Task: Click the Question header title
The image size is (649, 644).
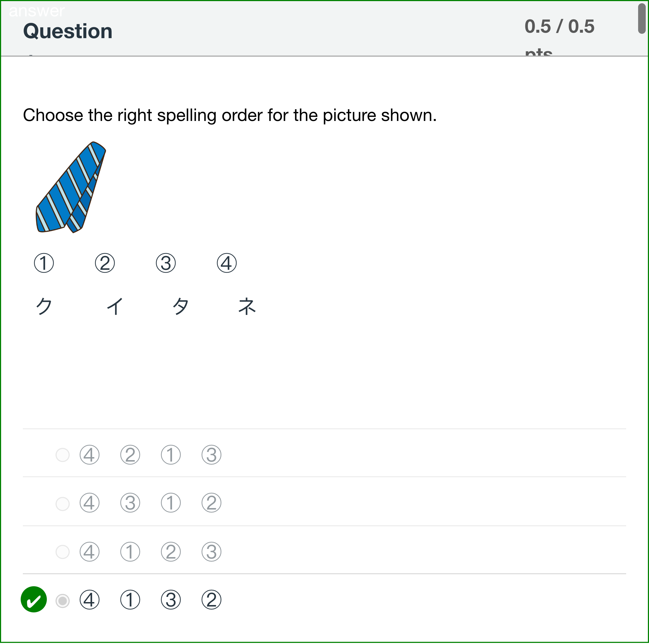Action: [x=67, y=31]
